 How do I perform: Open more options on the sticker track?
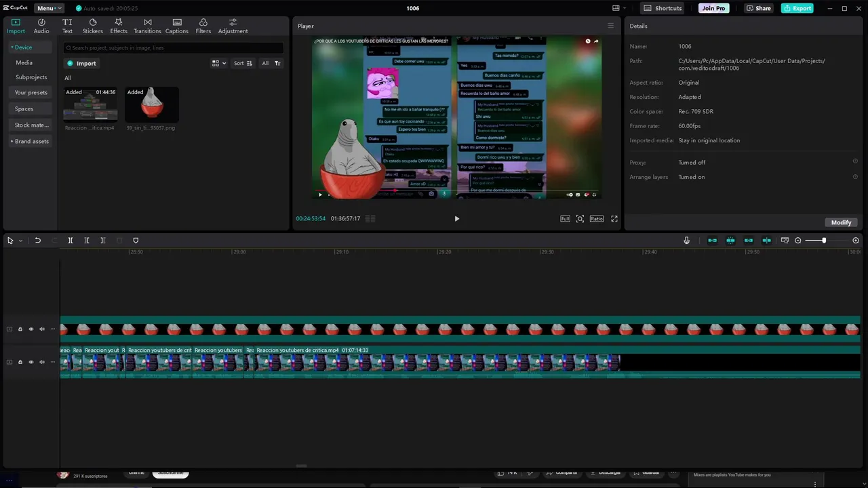(53, 329)
